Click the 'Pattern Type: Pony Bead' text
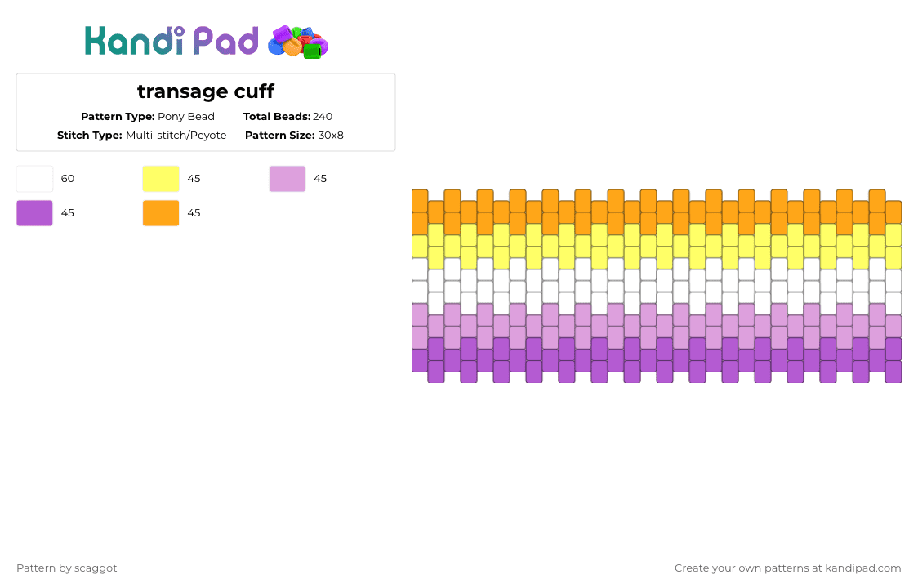This screenshot has width=918, height=588. (x=148, y=117)
